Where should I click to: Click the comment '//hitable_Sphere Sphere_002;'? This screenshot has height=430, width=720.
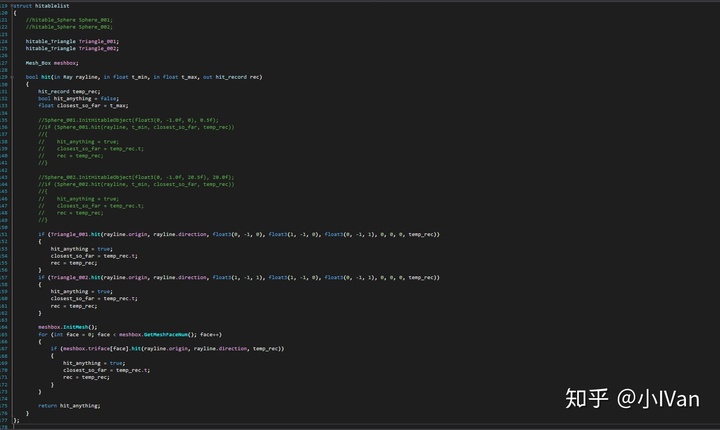tap(69, 27)
